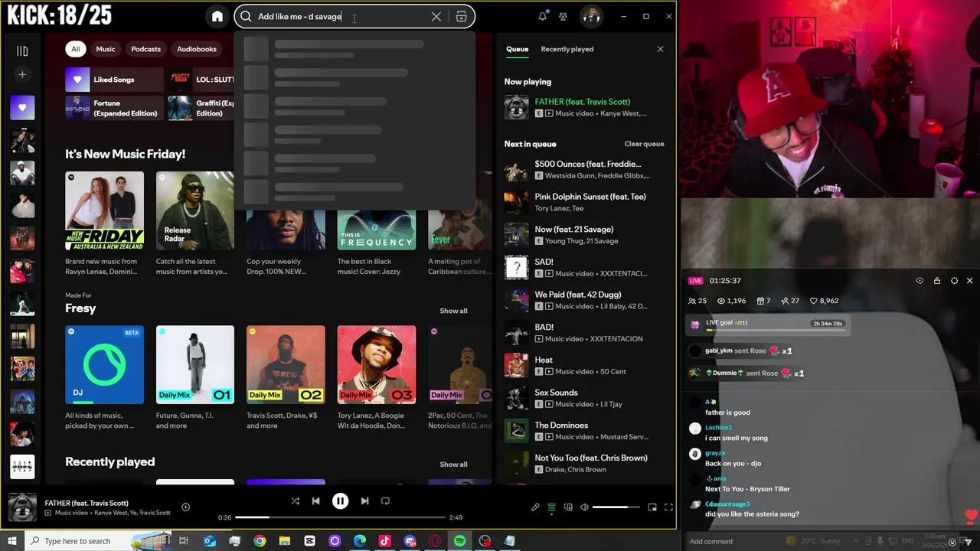The height and width of the screenshot is (551, 980).
Task: Open Liked Songs heart in sidebar
Action: click(22, 108)
